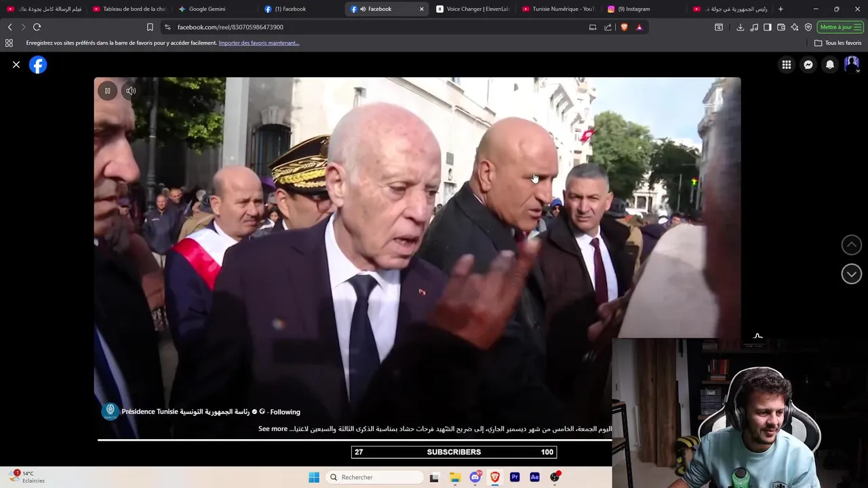The height and width of the screenshot is (488, 868).
Task: Open File Explorer from taskbar
Action: [x=455, y=477]
